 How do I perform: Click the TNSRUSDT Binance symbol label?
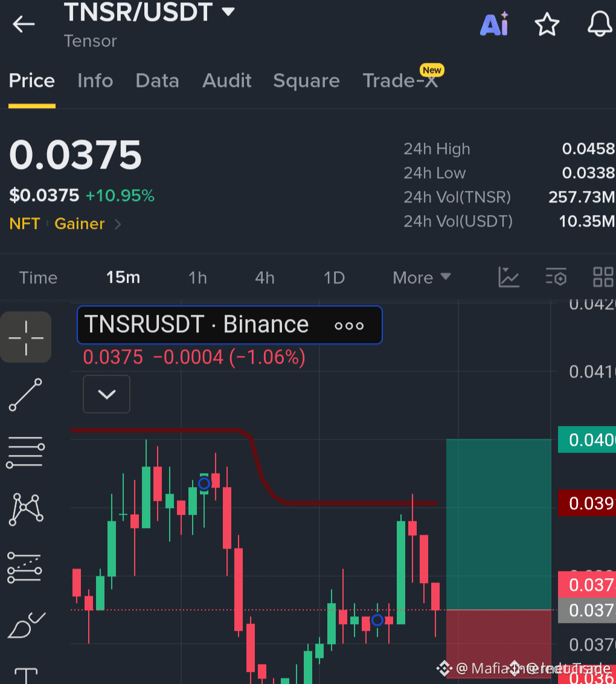click(x=196, y=324)
